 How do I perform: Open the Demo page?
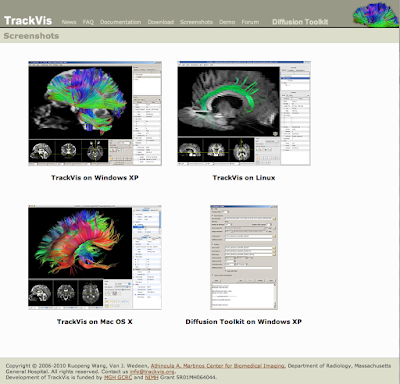click(227, 22)
